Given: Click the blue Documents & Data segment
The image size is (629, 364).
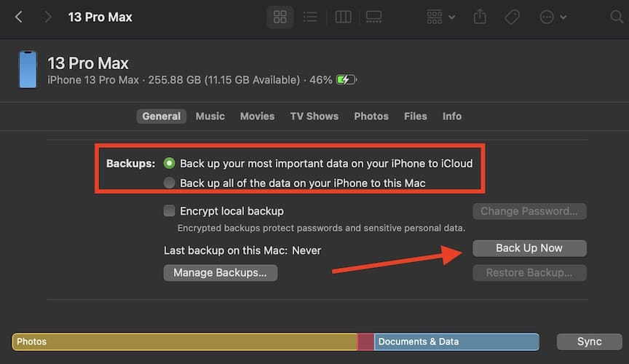Looking at the screenshot, I should point(456,341).
